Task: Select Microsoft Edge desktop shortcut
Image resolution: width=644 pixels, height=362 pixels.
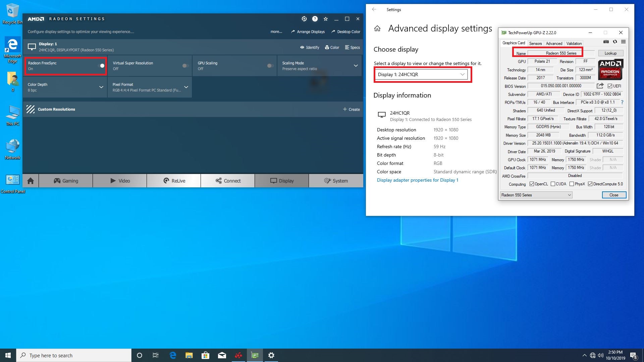Action: 12,50
